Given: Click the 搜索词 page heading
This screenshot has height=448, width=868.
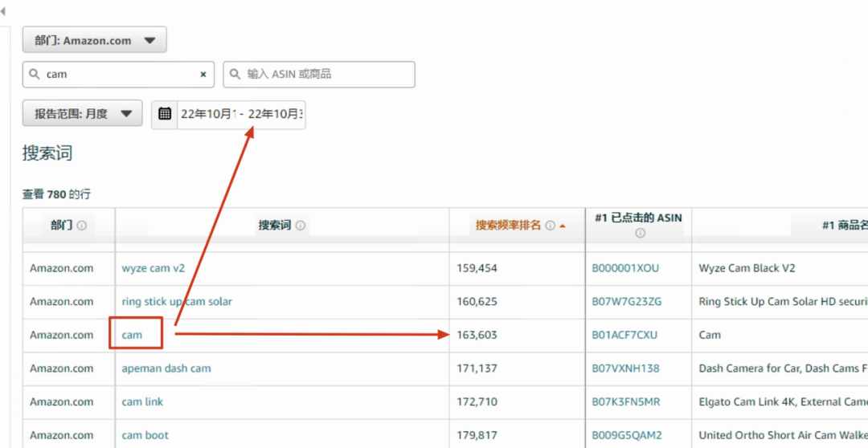Looking at the screenshot, I should (x=47, y=153).
